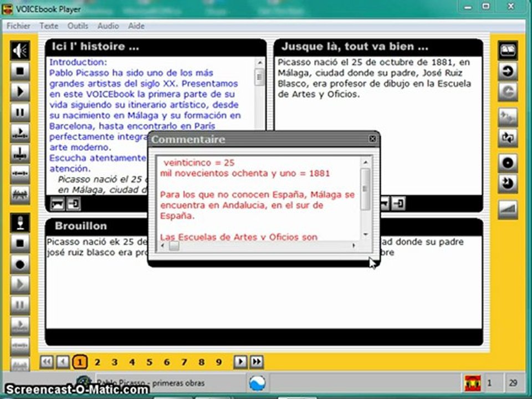Click greyed play-segment icon under the greyed pause

click(x=20, y=325)
